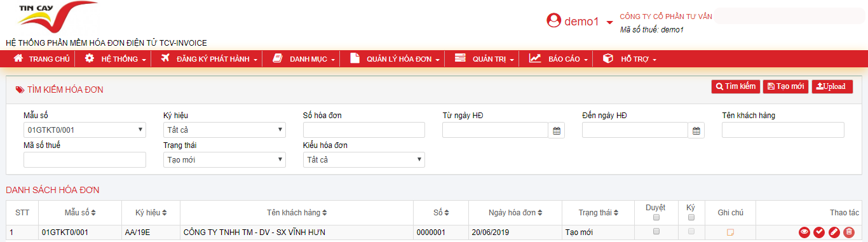
Task: Focus the Từ ngày HĐ date field
Action: click(x=495, y=130)
